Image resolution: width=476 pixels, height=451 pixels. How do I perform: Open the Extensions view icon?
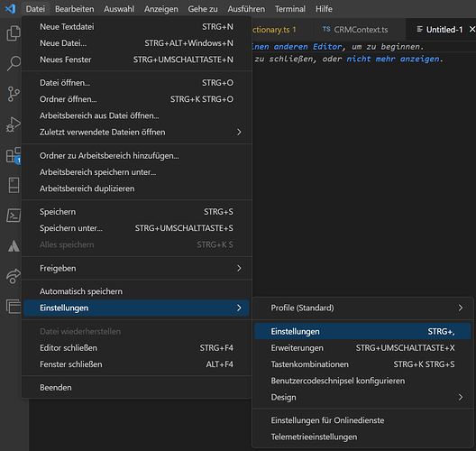14,155
